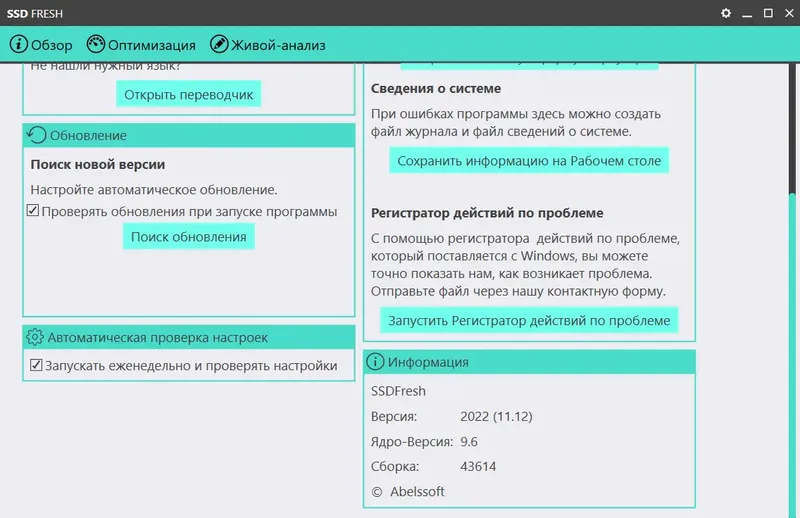The width and height of the screenshot is (800, 518).
Task: Uncheck Запускать еженедельно и проверять настройки
Action: (36, 364)
